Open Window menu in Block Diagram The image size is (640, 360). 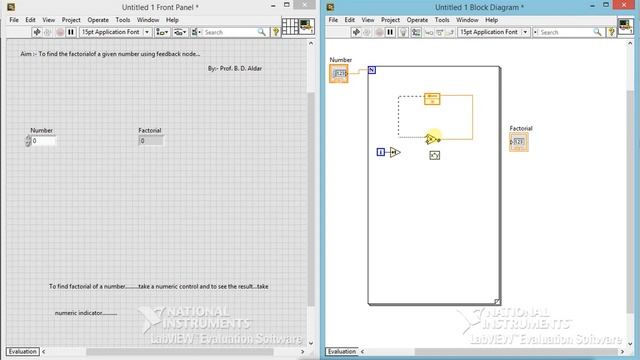point(467,20)
